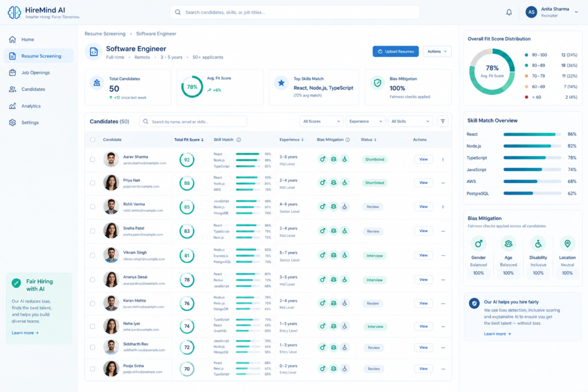Open the Actions dropdown

pyautogui.click(x=437, y=51)
